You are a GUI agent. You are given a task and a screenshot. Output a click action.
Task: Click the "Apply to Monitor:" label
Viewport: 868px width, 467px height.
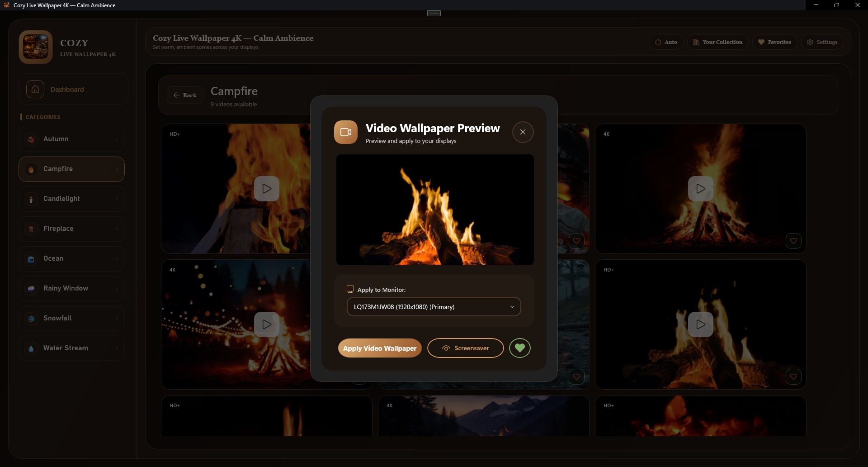[x=382, y=290]
